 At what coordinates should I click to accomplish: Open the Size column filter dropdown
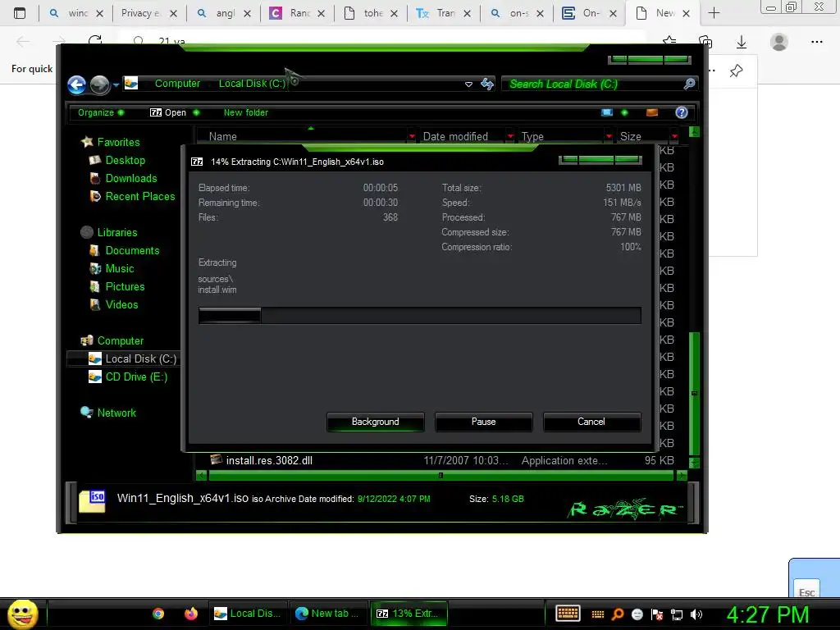[674, 137]
